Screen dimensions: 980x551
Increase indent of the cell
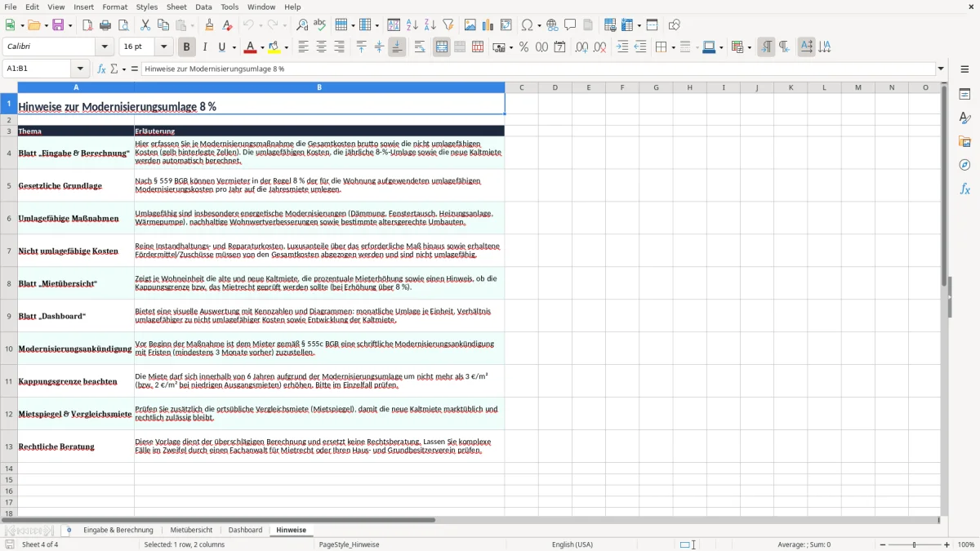coord(622,47)
